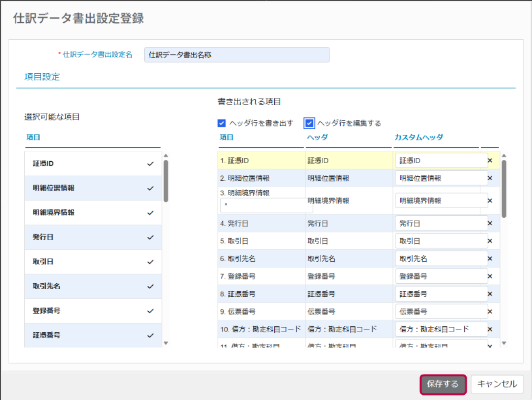Screen dimensions: 532x400
Task: Edit custom header field for 取引先名
Action: 441,258
